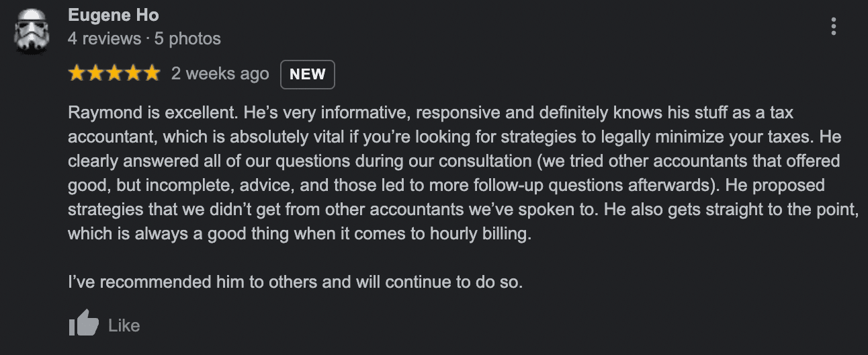Viewport: 868px width, 355px height.
Task: Click the "5 photos" count text
Action: click(187, 39)
